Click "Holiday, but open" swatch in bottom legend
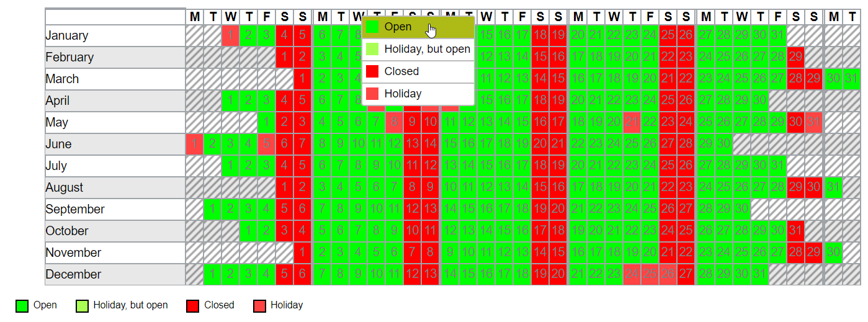This screenshot has width=868, height=322. 82,305
